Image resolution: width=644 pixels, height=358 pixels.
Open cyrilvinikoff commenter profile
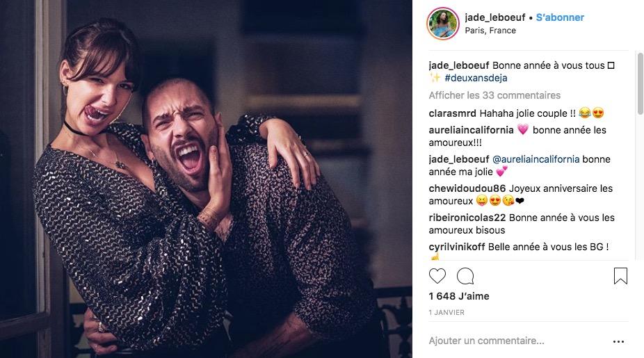coord(457,247)
